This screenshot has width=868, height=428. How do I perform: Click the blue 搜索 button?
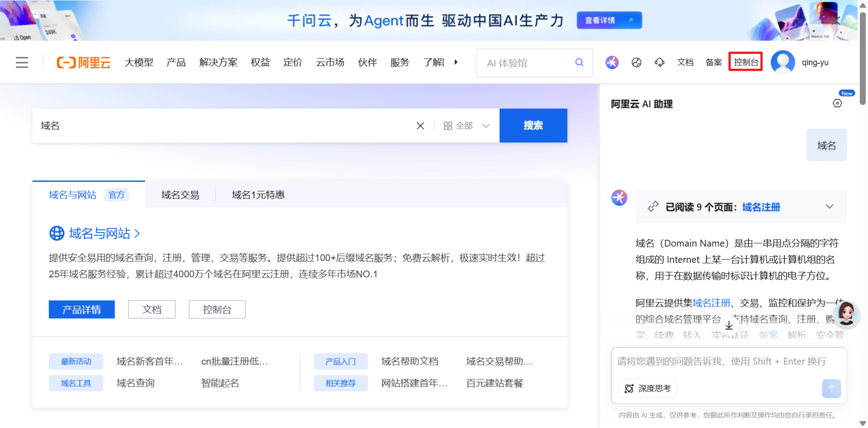coord(533,126)
